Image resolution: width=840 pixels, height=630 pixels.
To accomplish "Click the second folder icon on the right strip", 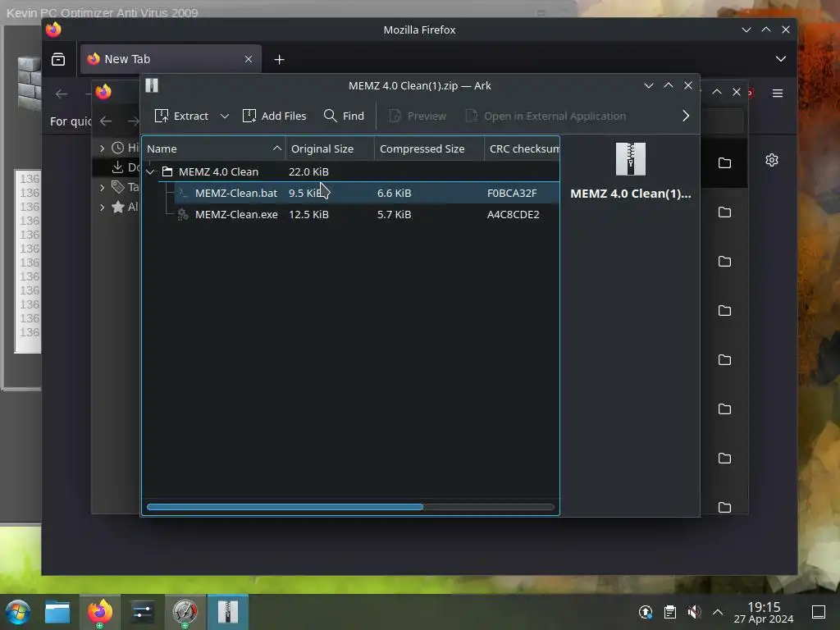I will [724, 212].
